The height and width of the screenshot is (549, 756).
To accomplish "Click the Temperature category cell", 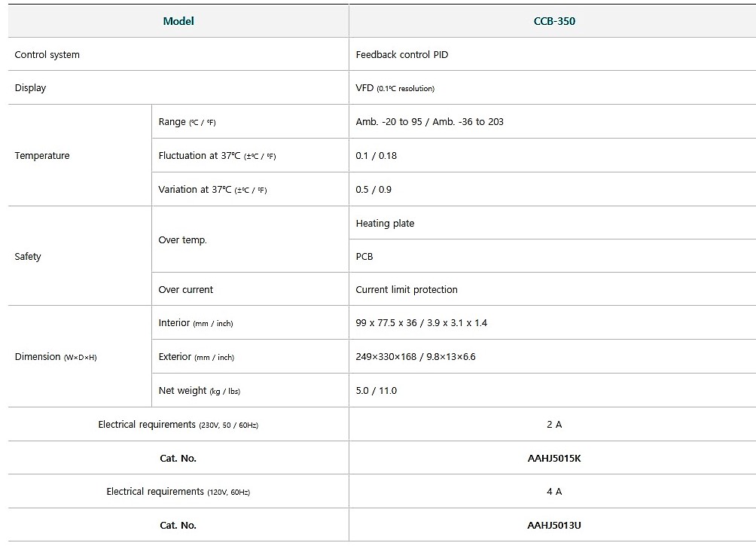I will point(42,156).
